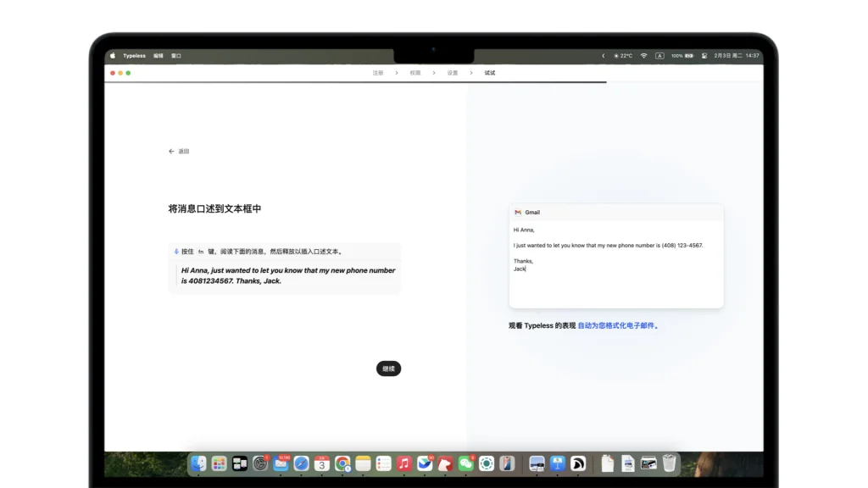Click the Gmail icon in the email preview

(519, 212)
